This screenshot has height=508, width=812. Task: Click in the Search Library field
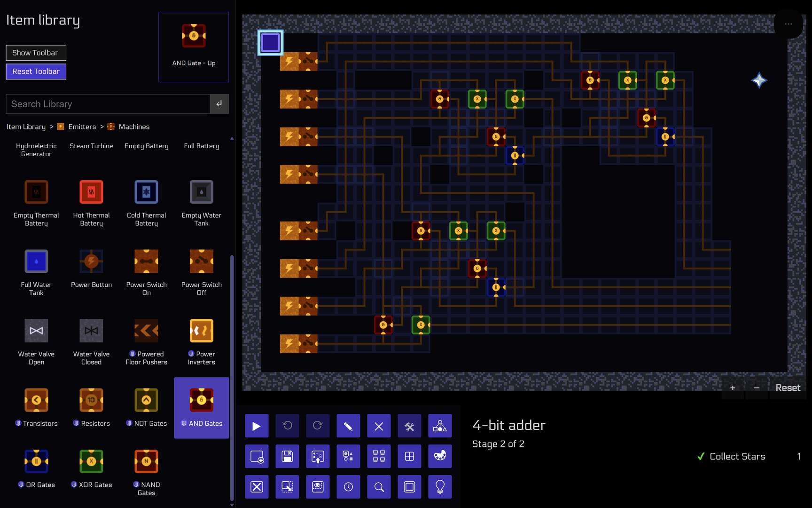107,104
